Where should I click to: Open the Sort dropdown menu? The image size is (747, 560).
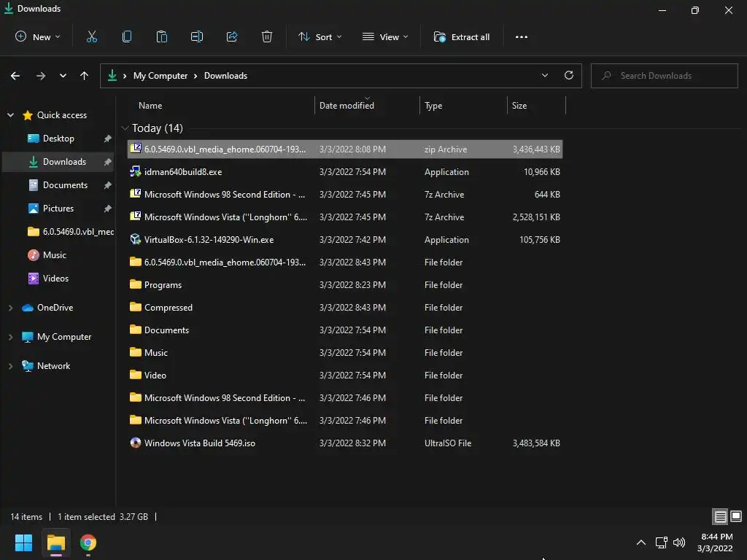tap(320, 36)
